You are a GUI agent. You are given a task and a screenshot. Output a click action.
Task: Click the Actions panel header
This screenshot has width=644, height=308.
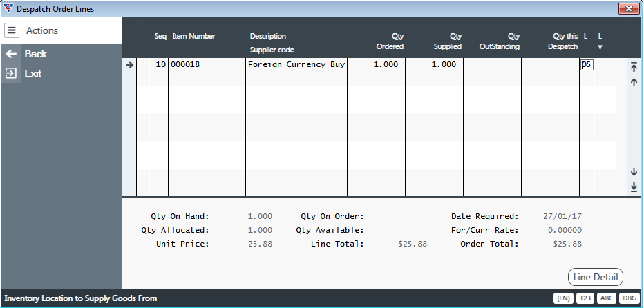[61, 30]
